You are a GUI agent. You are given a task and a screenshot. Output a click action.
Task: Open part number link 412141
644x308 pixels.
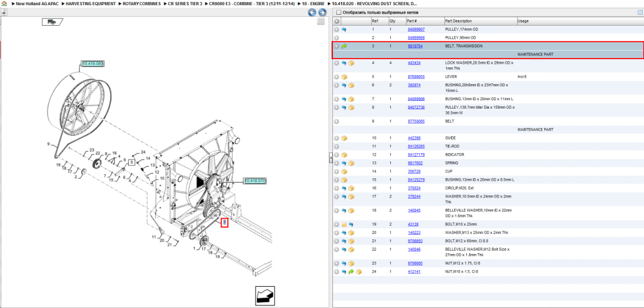413,271
